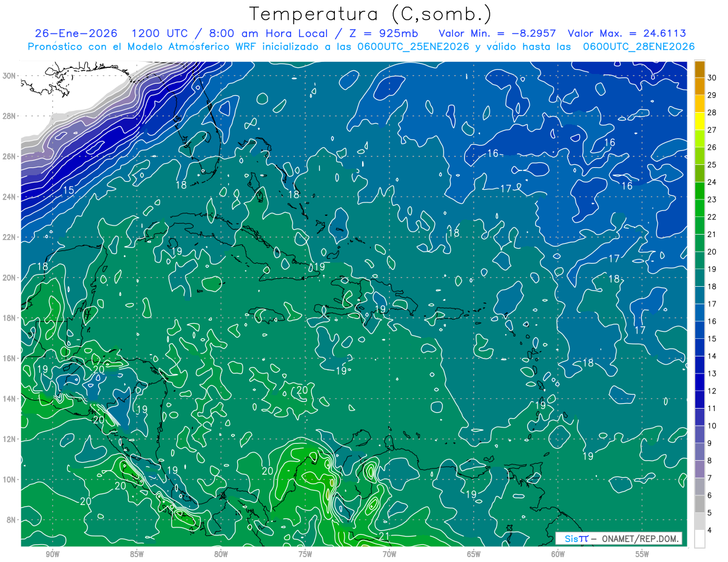
Task: Click the title "Temperatura (C,somb.)"
Action: click(370, 13)
